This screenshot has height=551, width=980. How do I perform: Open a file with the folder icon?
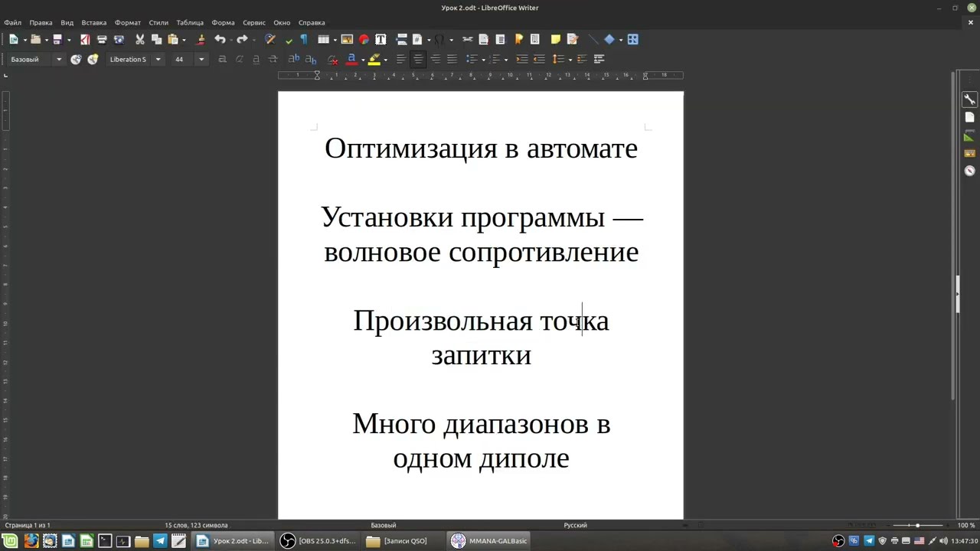pyautogui.click(x=35, y=39)
